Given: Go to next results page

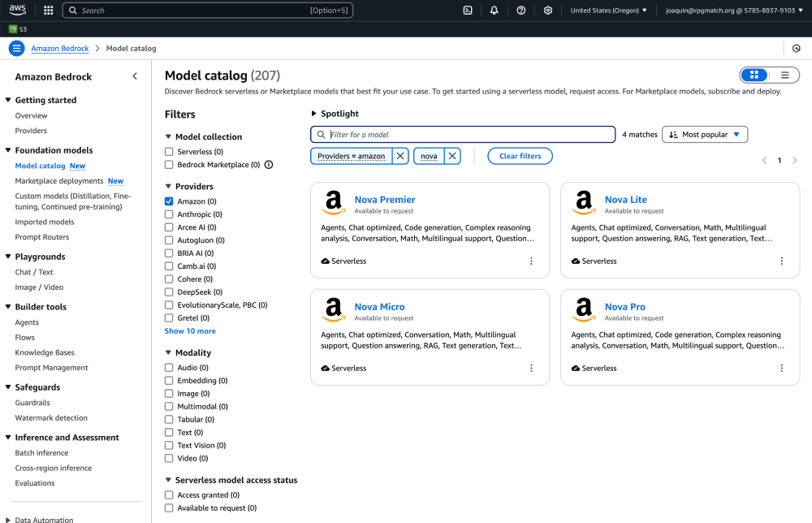Looking at the screenshot, I should pos(794,161).
